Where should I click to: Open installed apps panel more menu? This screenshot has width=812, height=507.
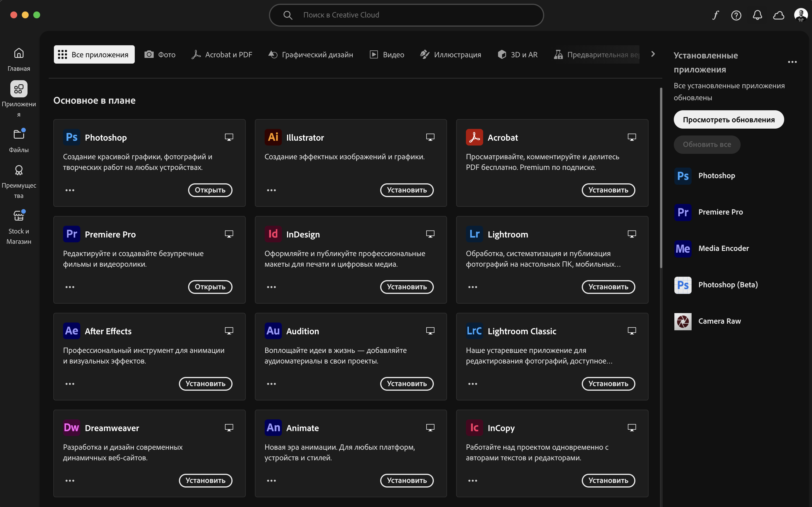pos(792,62)
